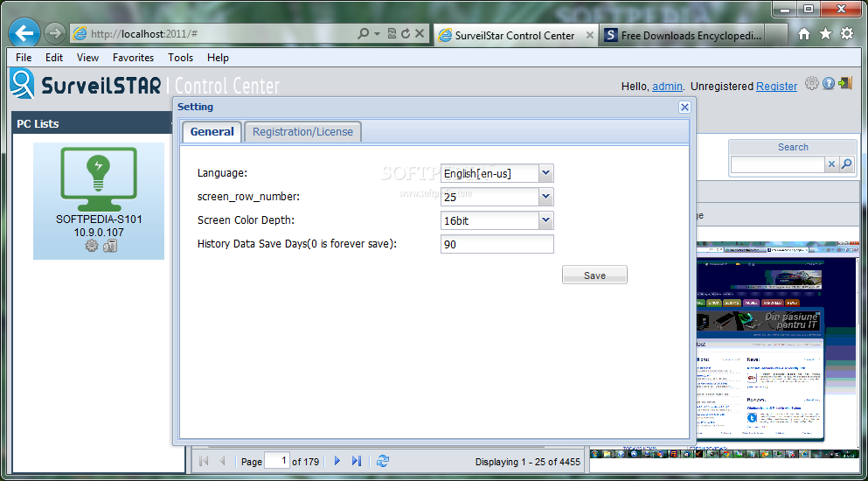Open the Screen Color Depth dropdown
The image size is (868, 481).
click(x=545, y=220)
